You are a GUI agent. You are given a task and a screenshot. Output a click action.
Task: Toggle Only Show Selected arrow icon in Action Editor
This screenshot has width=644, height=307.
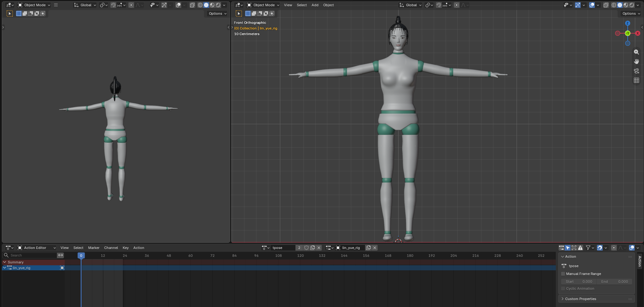[x=568, y=248]
